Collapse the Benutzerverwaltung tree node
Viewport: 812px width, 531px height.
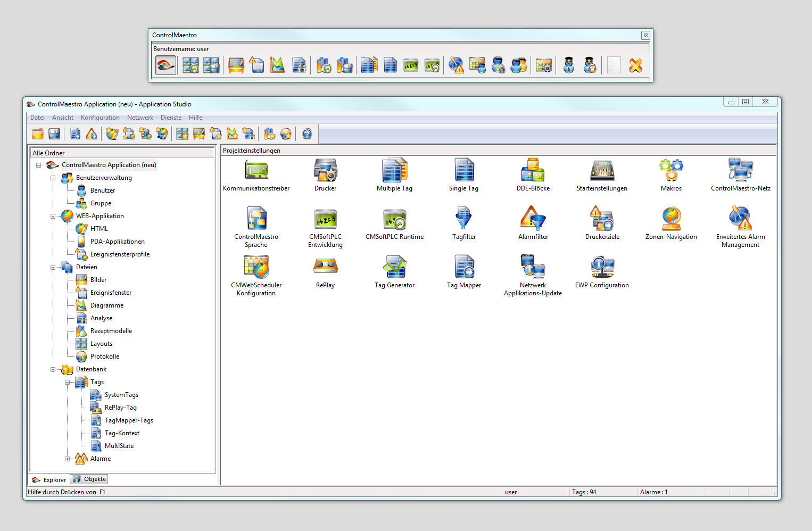click(x=53, y=178)
